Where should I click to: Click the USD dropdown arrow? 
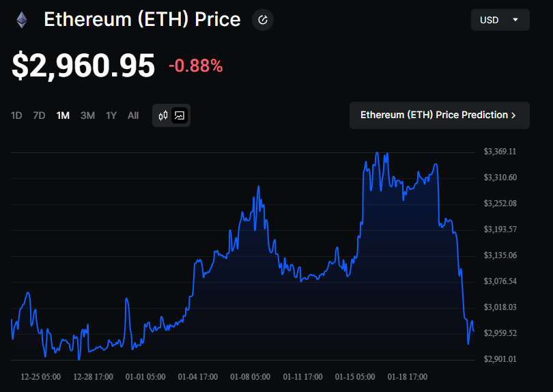click(515, 20)
